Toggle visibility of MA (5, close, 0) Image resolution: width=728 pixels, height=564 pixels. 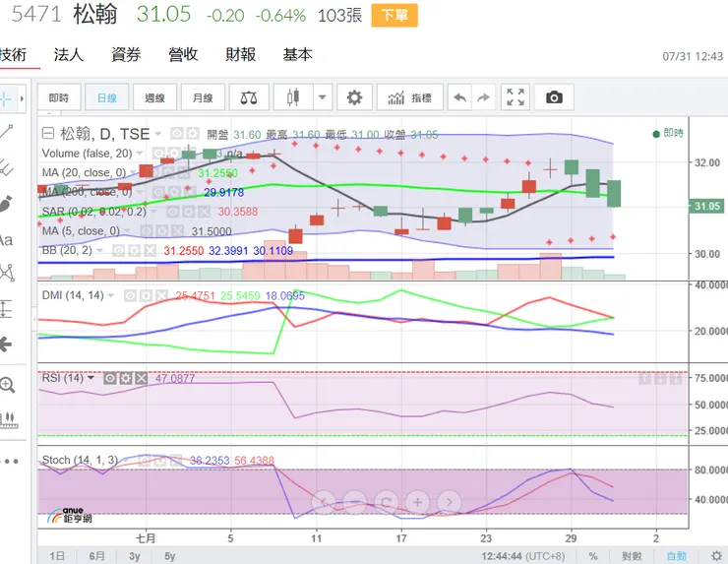pyautogui.click(x=147, y=231)
